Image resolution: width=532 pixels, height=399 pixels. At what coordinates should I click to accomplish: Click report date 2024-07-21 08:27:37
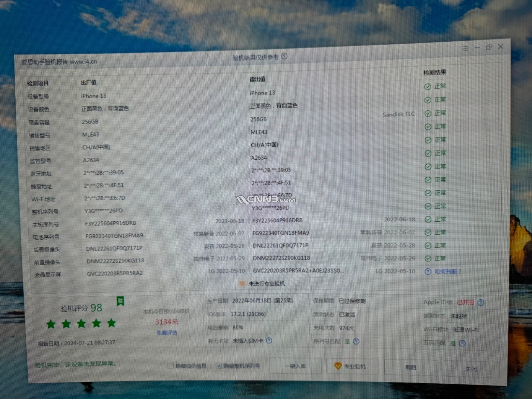(90, 343)
